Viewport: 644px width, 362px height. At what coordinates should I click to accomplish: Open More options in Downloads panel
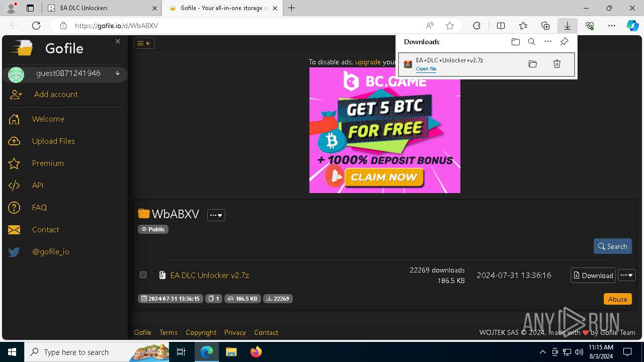[x=548, y=42]
